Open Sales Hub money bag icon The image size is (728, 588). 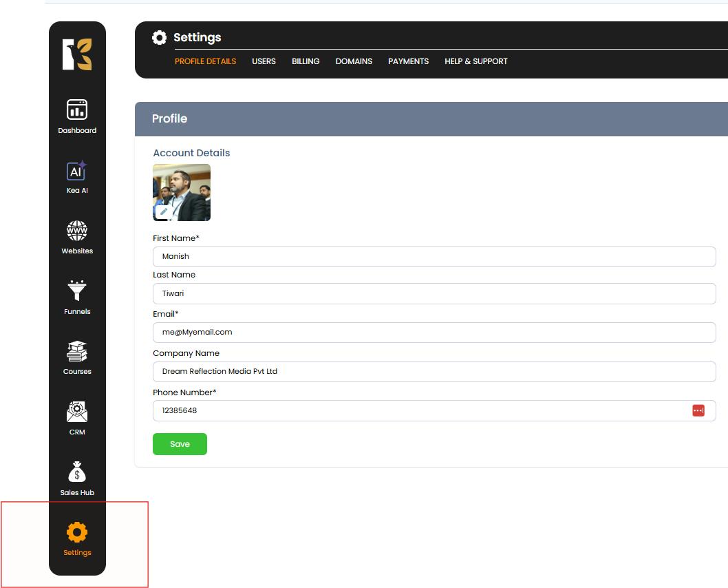click(x=77, y=472)
